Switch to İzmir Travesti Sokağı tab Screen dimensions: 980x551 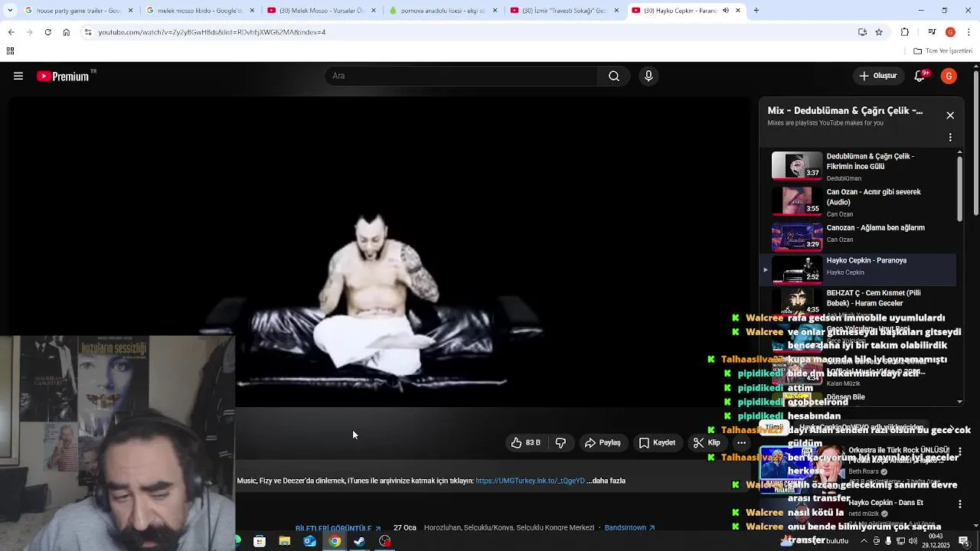565,11
